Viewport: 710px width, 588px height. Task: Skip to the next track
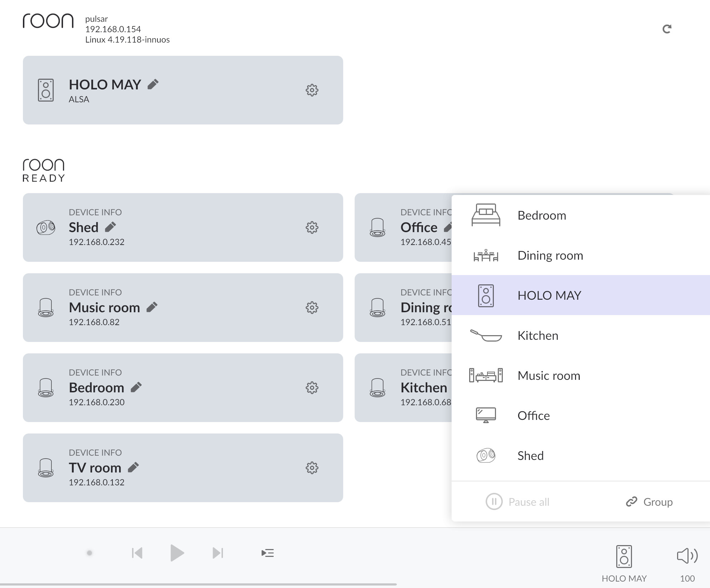tap(218, 553)
